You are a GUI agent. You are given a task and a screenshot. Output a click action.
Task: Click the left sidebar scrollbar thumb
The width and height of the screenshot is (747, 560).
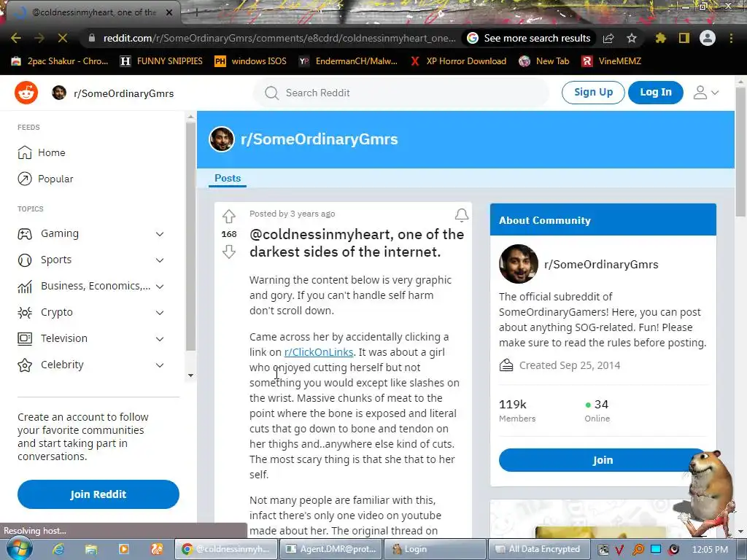(190, 237)
